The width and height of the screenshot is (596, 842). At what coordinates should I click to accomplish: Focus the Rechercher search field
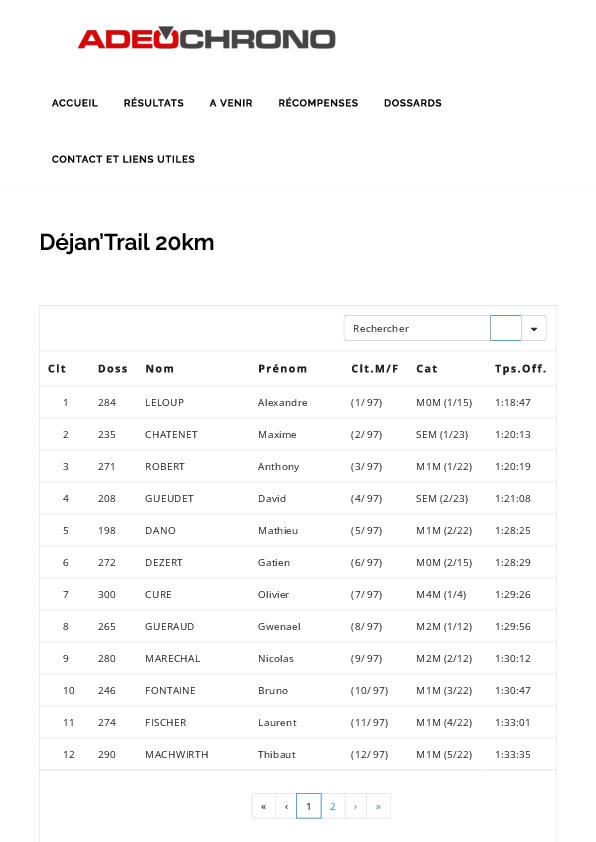[x=417, y=328]
